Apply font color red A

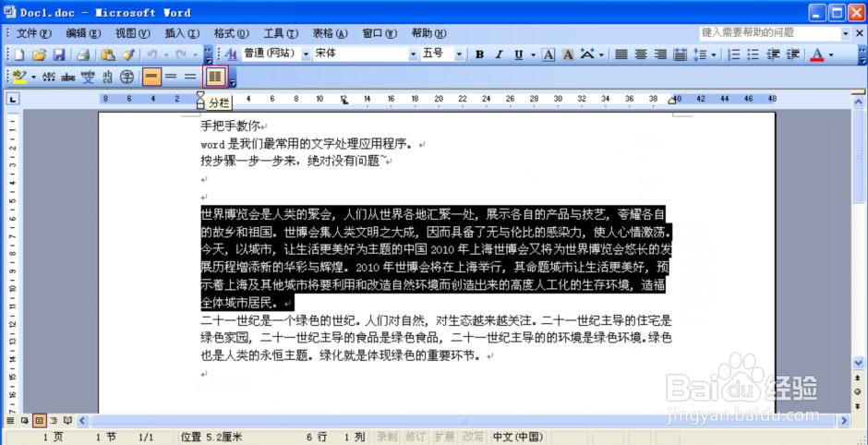pyautogui.click(x=817, y=54)
